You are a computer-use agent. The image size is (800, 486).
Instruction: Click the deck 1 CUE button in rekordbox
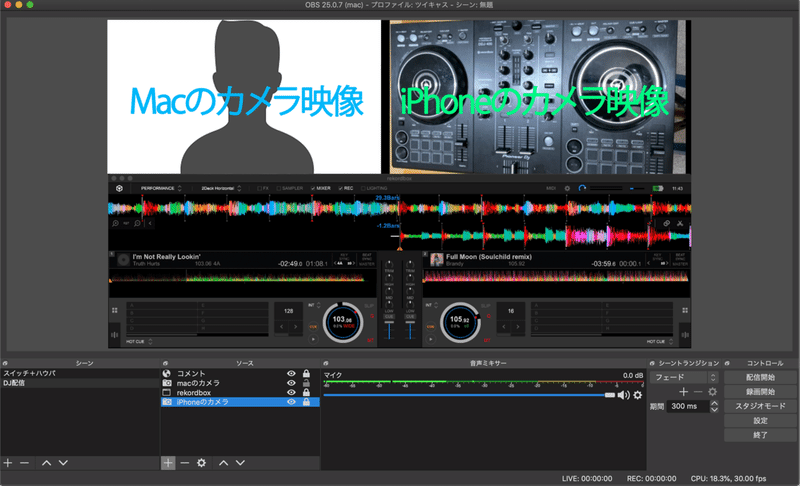click(x=313, y=326)
